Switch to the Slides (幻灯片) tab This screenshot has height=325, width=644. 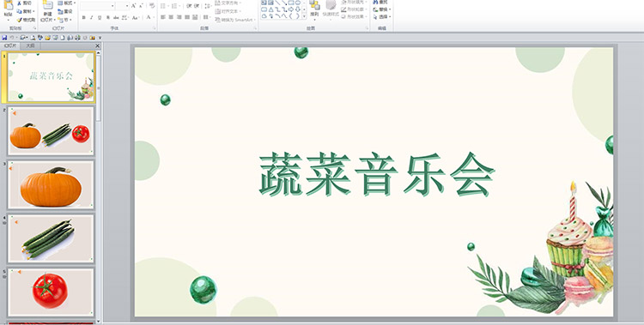coord(10,46)
